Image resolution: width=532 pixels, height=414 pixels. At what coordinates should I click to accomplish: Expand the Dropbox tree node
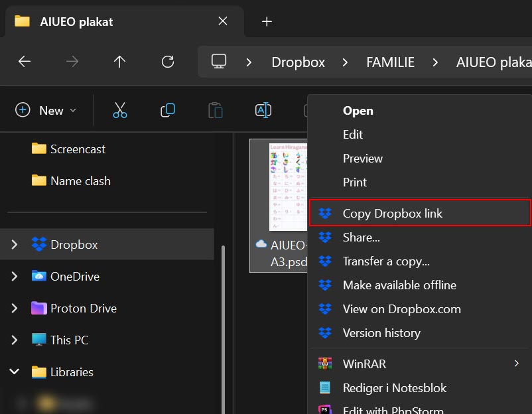click(15, 245)
